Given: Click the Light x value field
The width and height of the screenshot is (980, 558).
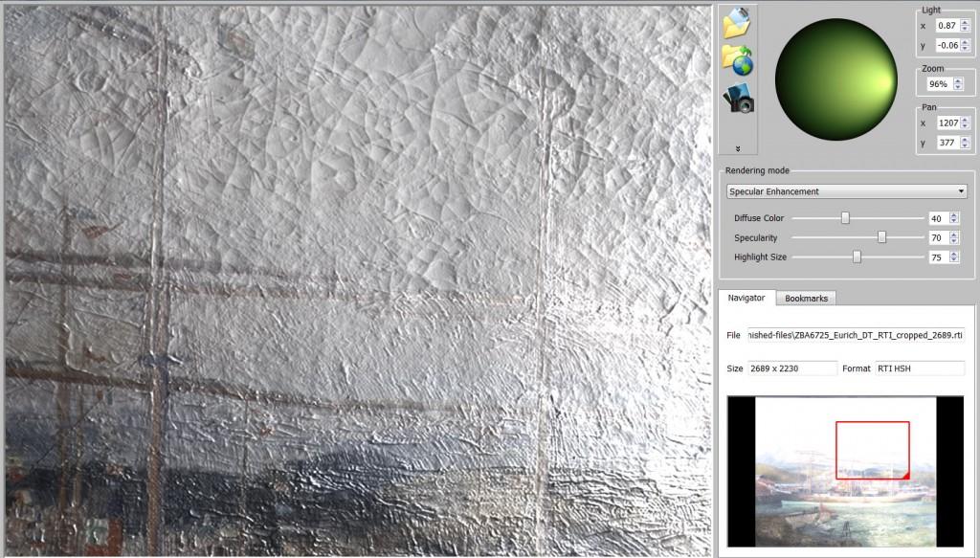Looking at the screenshot, I should (x=947, y=26).
